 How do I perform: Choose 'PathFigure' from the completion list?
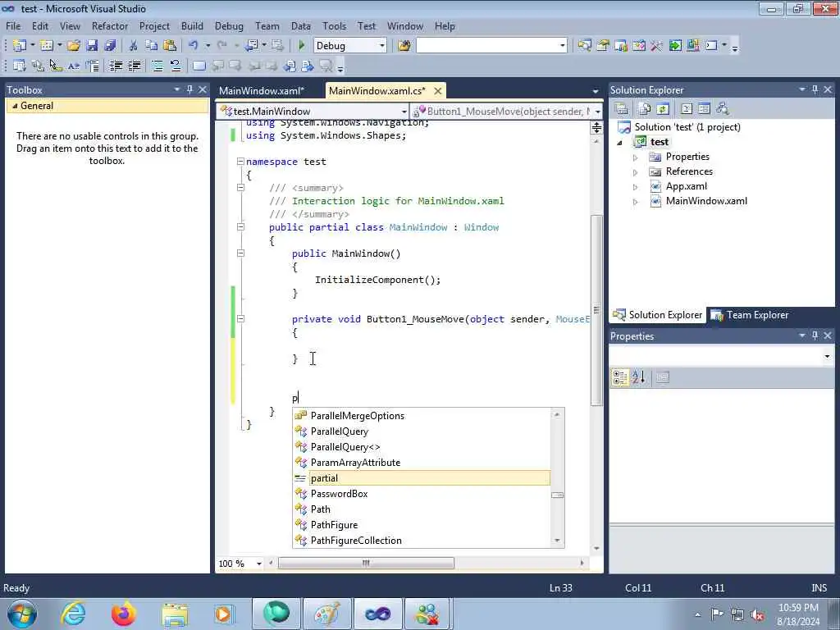(422, 524)
